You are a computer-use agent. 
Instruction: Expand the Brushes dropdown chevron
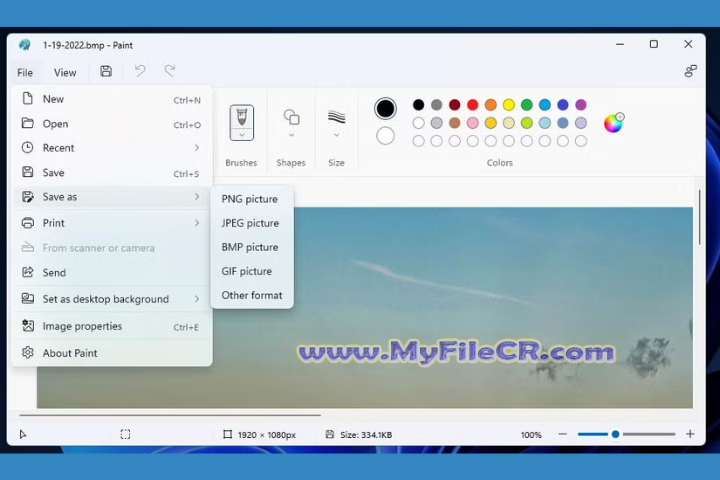[x=242, y=135]
